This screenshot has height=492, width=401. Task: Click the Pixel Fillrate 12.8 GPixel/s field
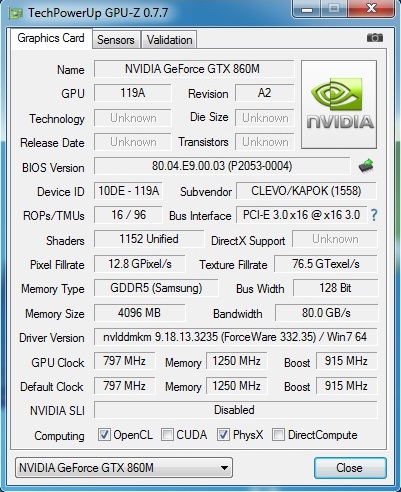[x=140, y=264]
